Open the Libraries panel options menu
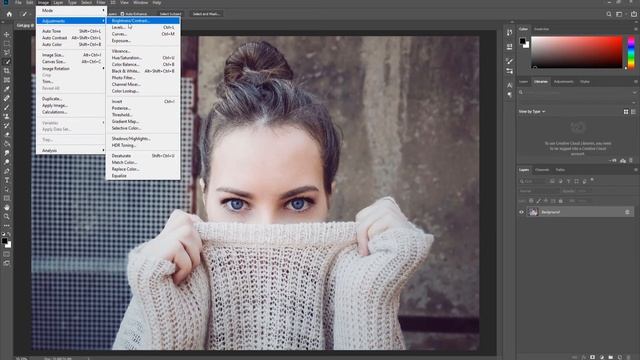The image size is (640, 360). click(636, 82)
